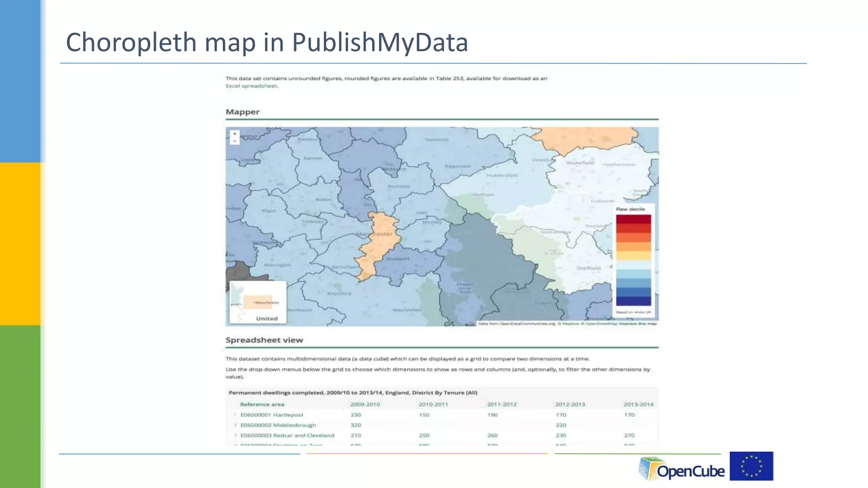The image size is (868, 488).
Task: Click the Huddersfield label on map
Action: click(x=502, y=175)
